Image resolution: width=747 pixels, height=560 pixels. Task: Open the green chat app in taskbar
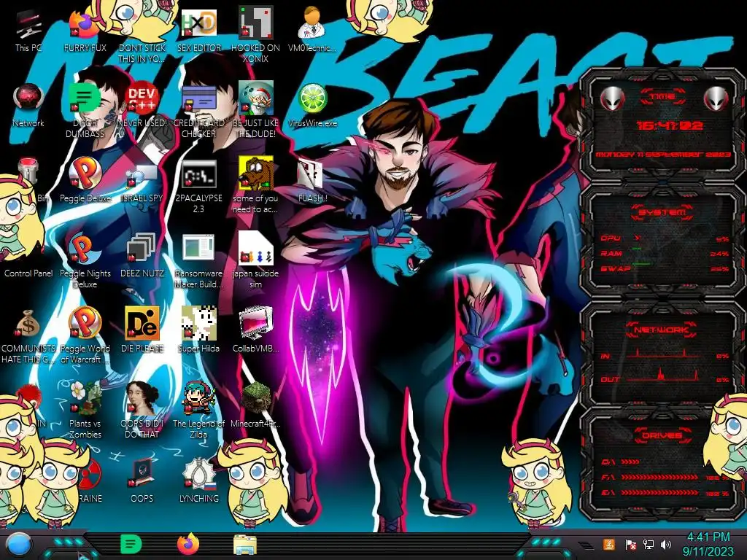pyautogui.click(x=131, y=544)
